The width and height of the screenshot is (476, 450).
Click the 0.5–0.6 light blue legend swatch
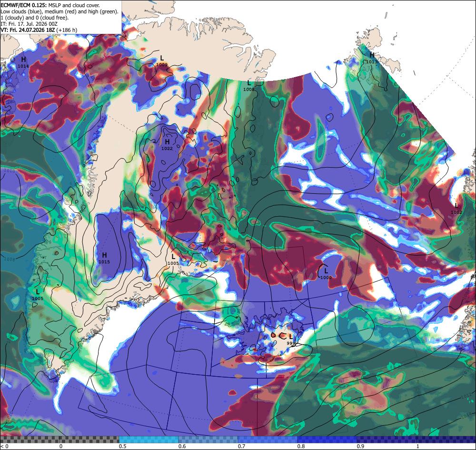[149, 440]
